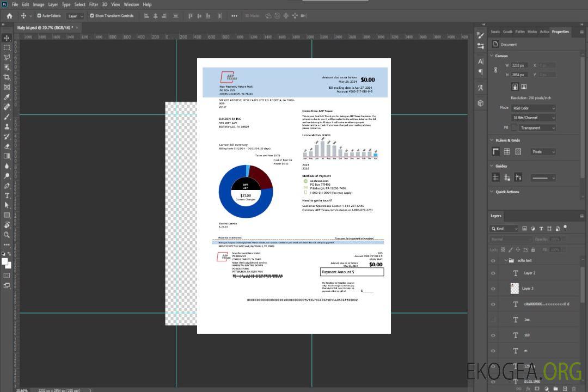The image size is (588, 392).
Task: Click the Home icon in options bar
Action: pos(9,16)
